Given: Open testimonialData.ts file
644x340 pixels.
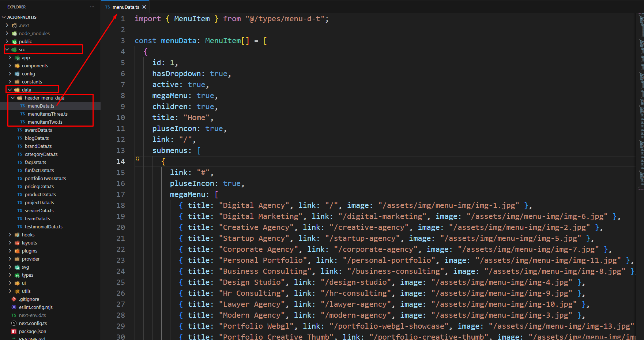Looking at the screenshot, I should [44, 227].
